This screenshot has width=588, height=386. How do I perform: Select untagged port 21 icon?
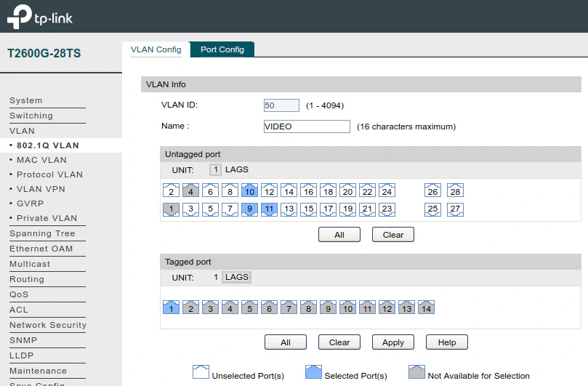[x=368, y=209]
